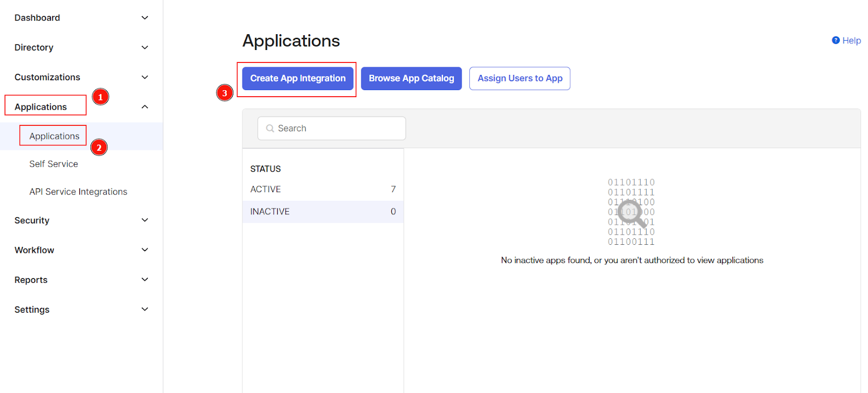
Task: Click Browse App Catalog button
Action: (x=411, y=79)
